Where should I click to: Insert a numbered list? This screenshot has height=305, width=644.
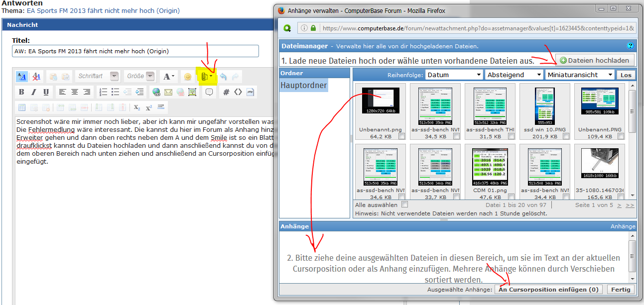(103, 92)
